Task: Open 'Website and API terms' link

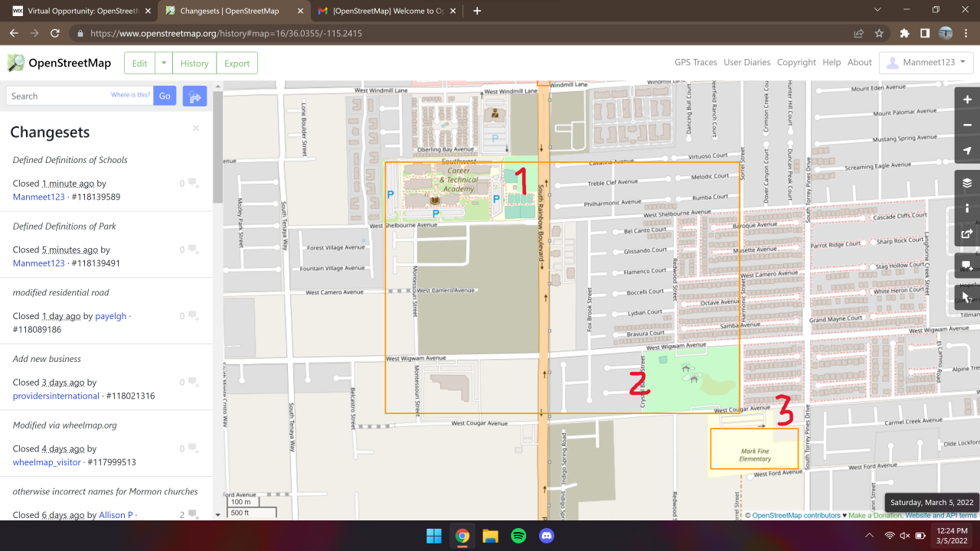Action: pyautogui.click(x=942, y=516)
